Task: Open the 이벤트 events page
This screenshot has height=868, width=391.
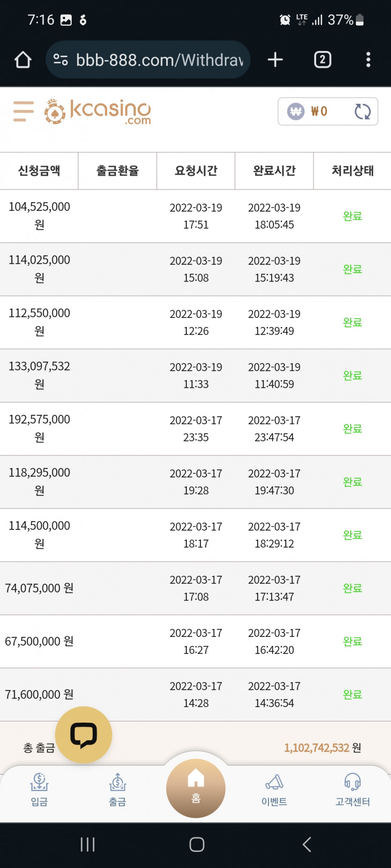Action: (x=274, y=789)
